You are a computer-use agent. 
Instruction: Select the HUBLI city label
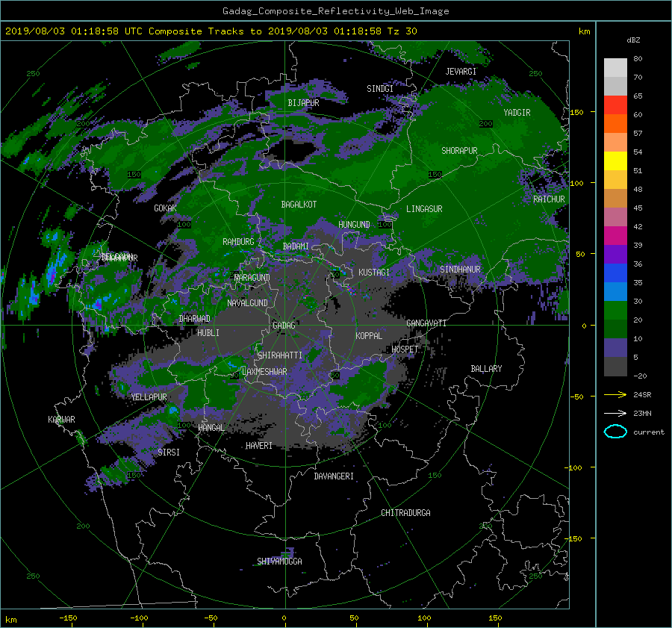(208, 332)
